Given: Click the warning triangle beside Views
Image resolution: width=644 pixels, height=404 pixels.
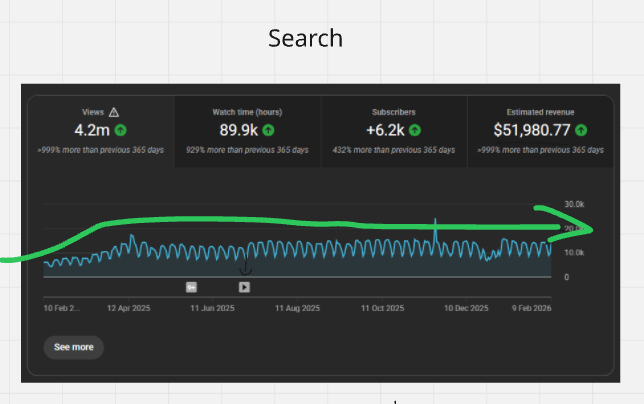Looking at the screenshot, I should [114, 112].
